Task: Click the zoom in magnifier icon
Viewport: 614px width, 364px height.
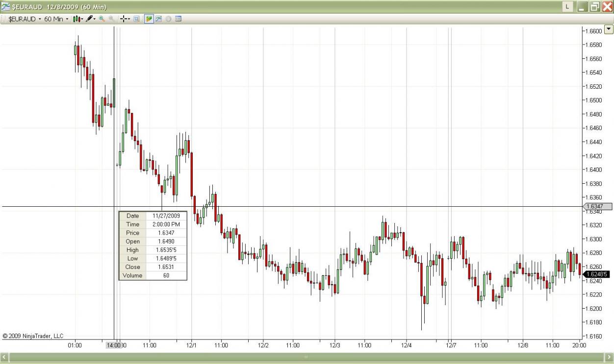Action: coord(102,19)
